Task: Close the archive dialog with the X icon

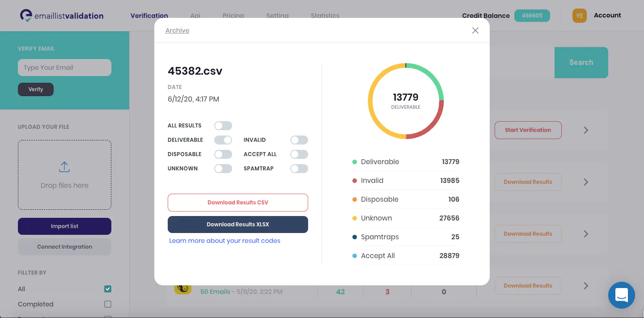Action: coord(475,30)
